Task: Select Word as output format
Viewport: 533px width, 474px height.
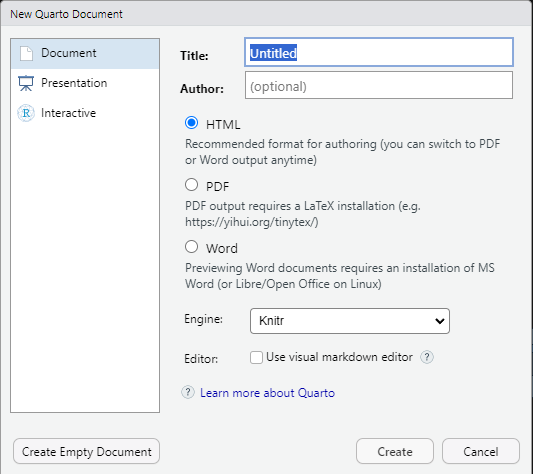Action: coord(191,247)
